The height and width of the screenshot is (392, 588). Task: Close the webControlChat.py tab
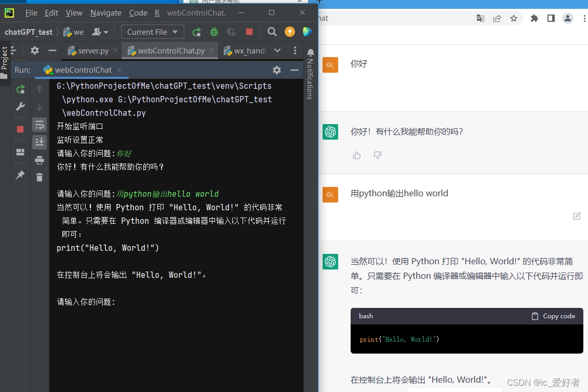tap(211, 50)
